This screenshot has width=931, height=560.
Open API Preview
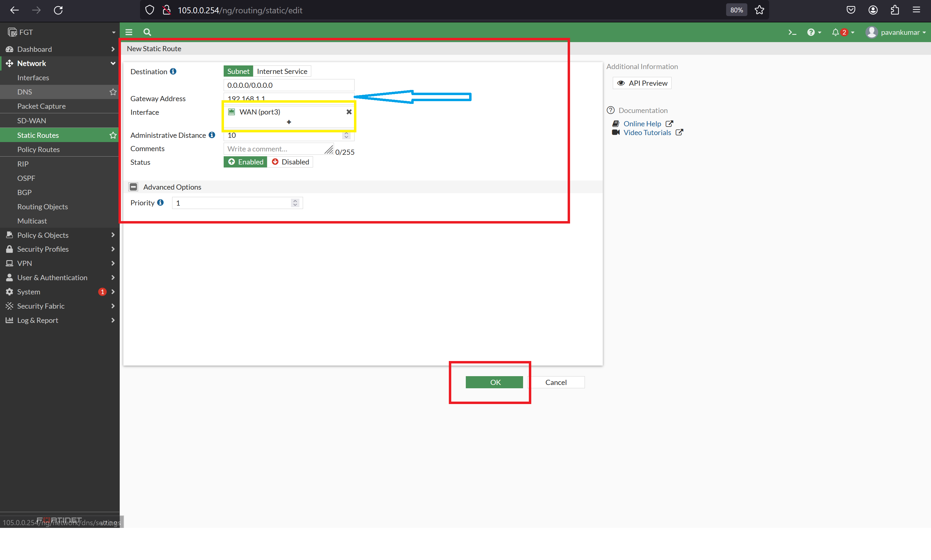[642, 83]
